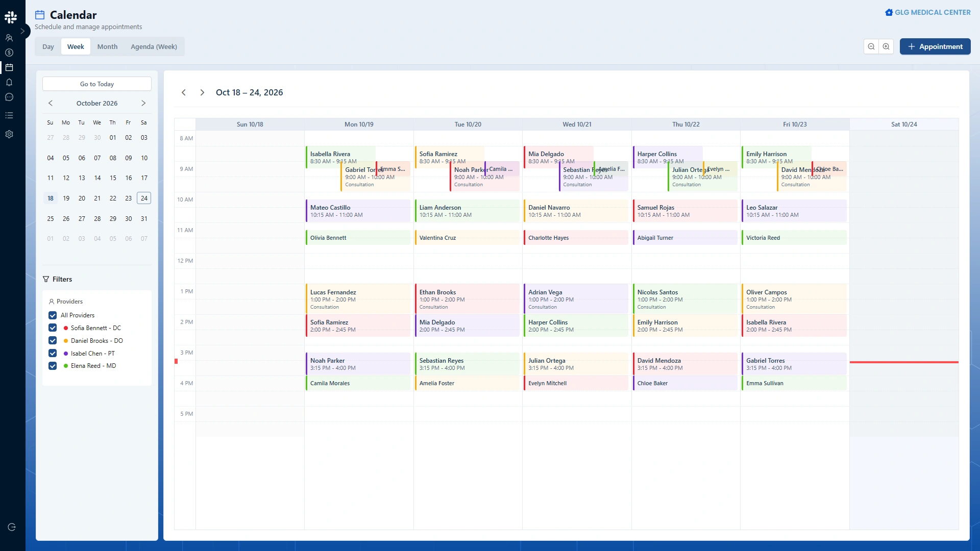The height and width of the screenshot is (551, 980).
Task: Select October 19 in the mini calendar
Action: click(x=66, y=198)
